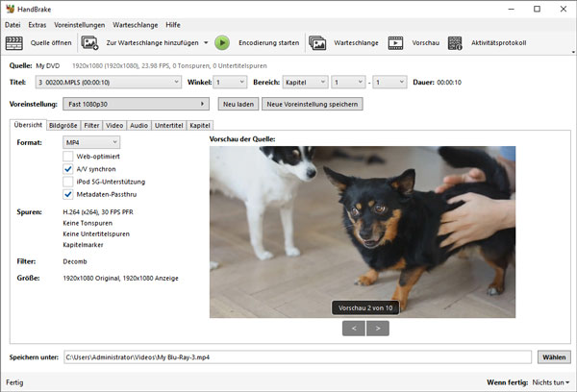Click the Keine Tonspuren text

point(88,223)
